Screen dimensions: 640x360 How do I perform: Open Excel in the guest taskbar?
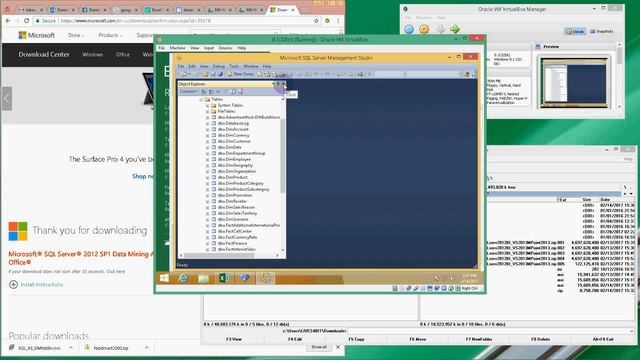pyautogui.click(x=224, y=278)
